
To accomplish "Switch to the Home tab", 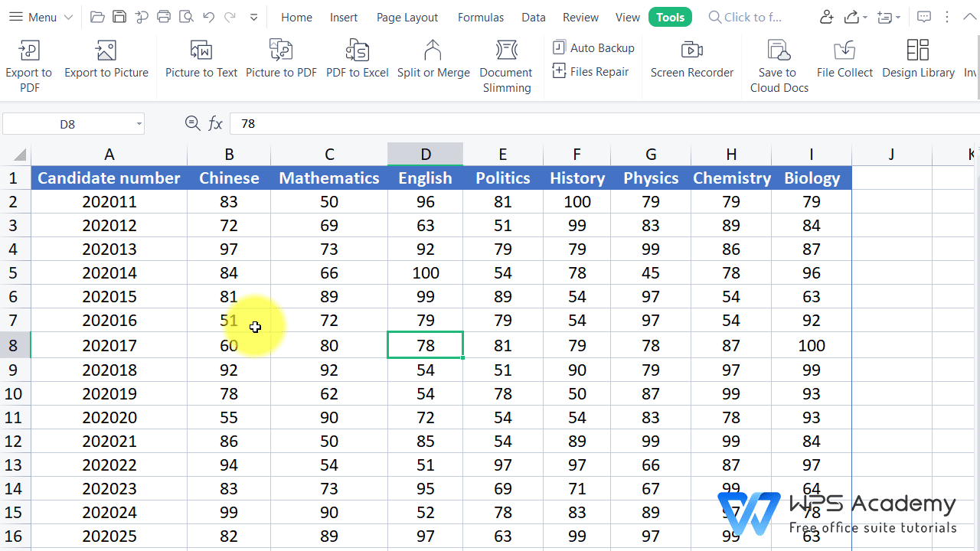I will 296,17.
